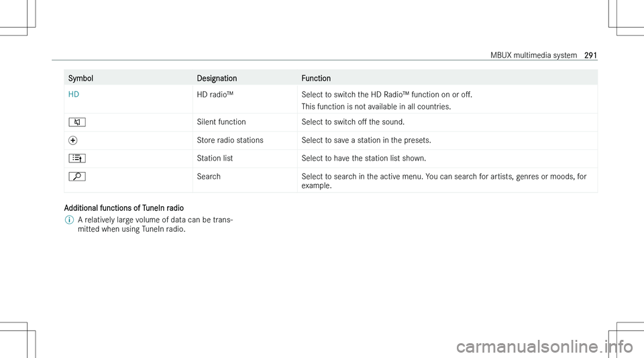Click the Function column header
This screenshot has height=358, width=644.
[316, 78]
